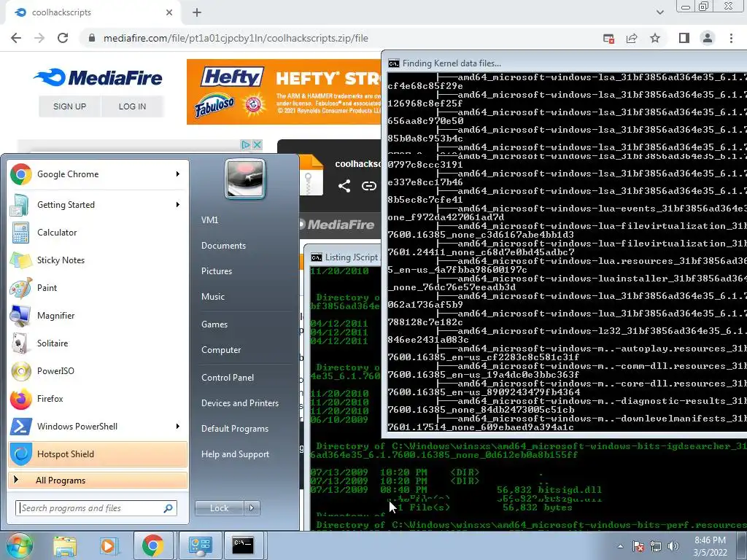Open Help and Support
Image resolution: width=747 pixels, height=560 pixels.
[236, 454]
